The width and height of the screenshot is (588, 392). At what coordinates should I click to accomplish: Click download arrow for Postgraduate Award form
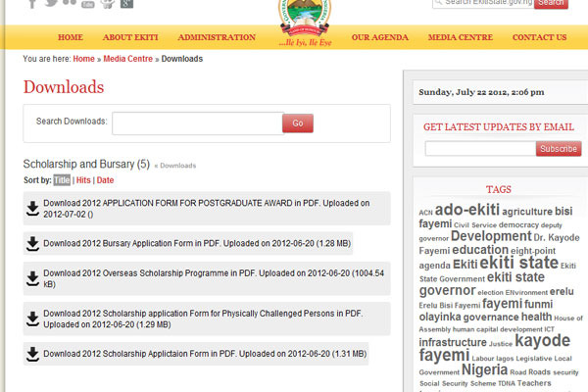pyautogui.click(x=32, y=209)
